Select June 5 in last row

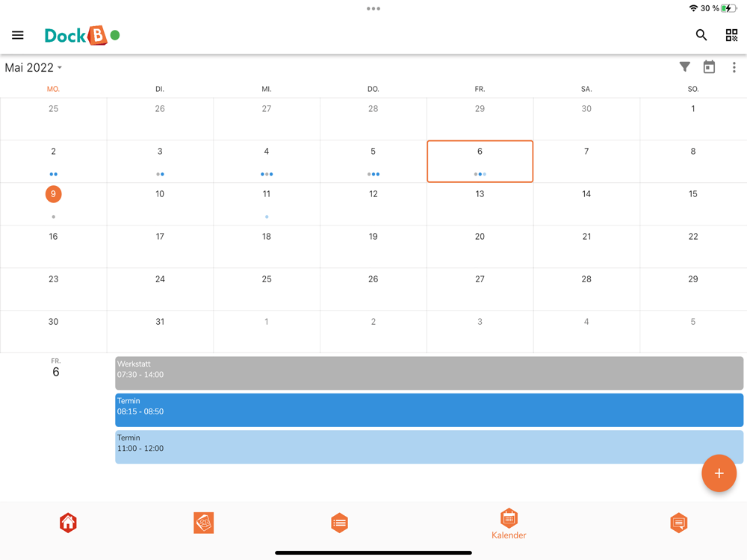pos(693,332)
